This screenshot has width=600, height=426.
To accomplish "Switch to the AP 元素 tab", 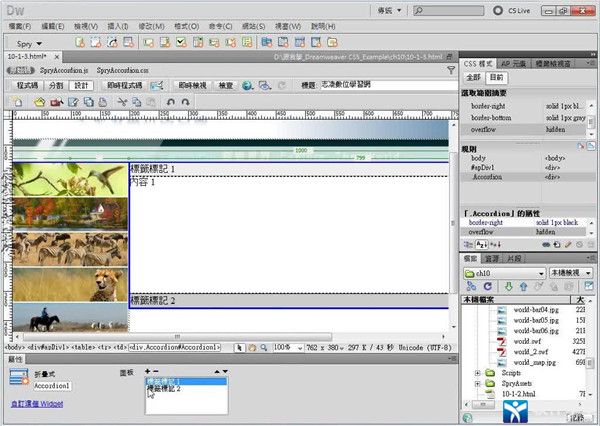I will (x=513, y=64).
